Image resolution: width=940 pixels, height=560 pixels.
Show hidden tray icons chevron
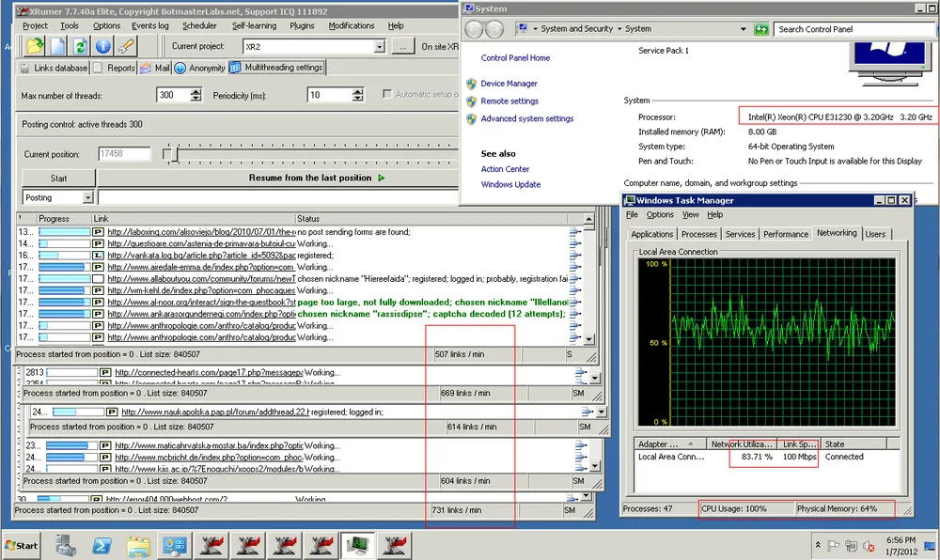point(818,545)
